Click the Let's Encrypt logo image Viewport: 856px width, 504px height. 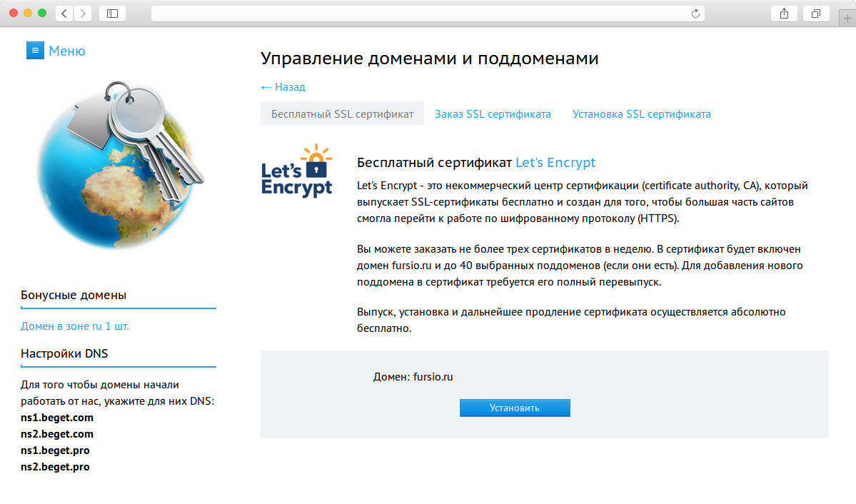coord(297,171)
